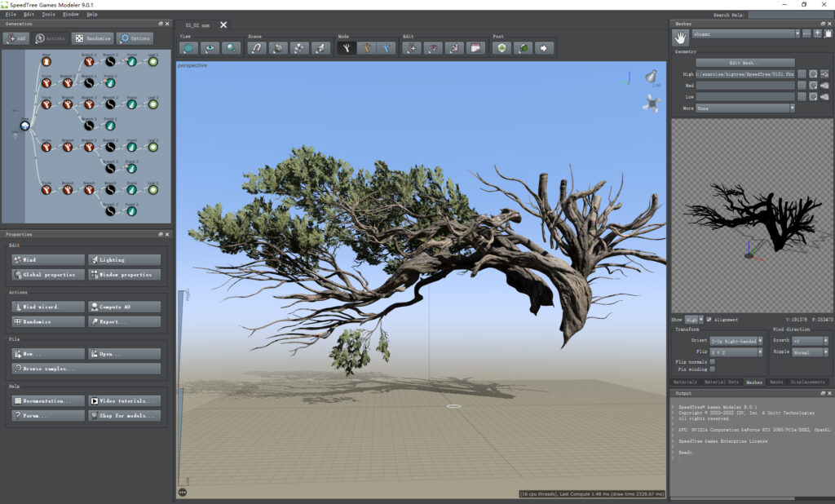Select the white tree icon in Mode group
This screenshot has height=504, width=835.
[345, 48]
